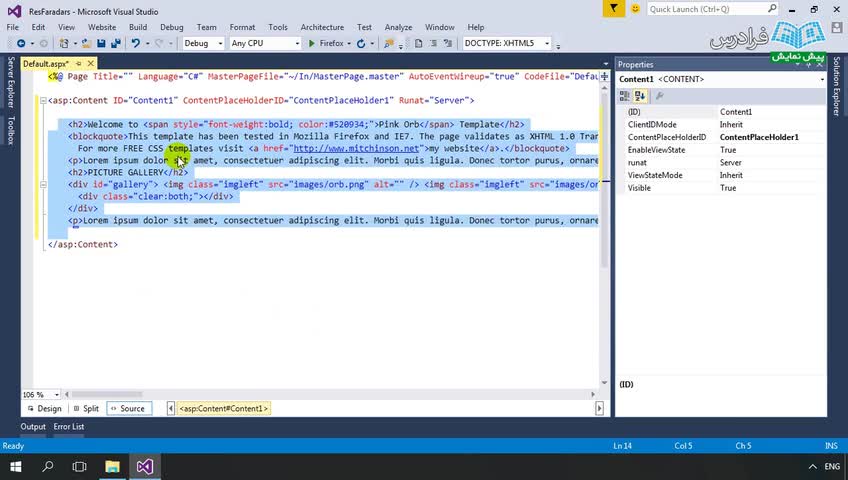Open the notifications flag icon

tap(614, 9)
